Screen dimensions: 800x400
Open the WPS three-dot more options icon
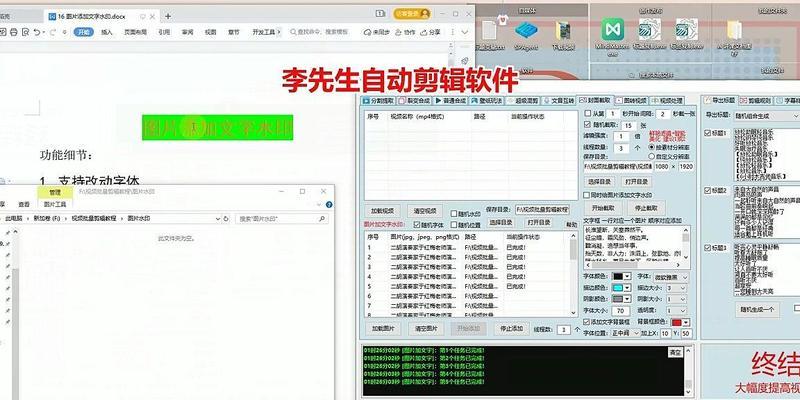click(451, 32)
